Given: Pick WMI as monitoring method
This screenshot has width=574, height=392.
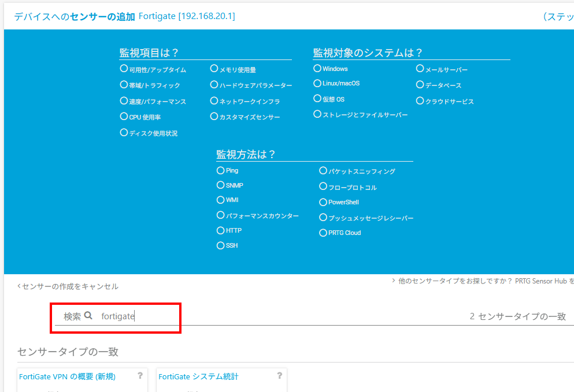Looking at the screenshot, I should 220,200.
